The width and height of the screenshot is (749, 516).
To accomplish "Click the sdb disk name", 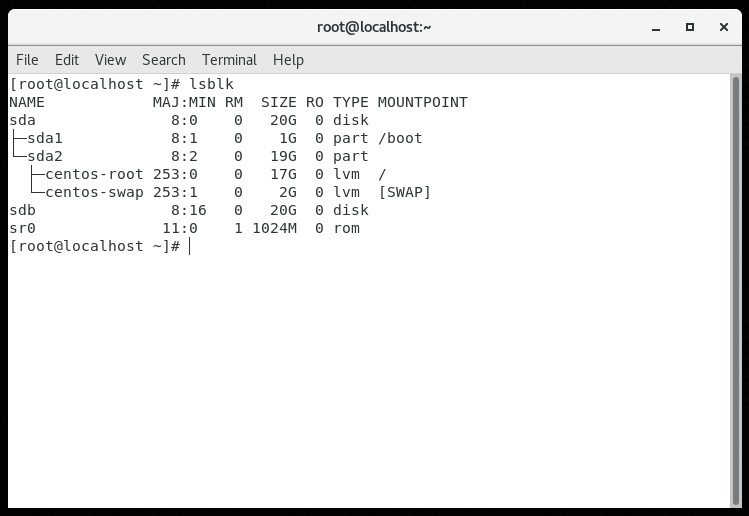I will (x=22, y=210).
